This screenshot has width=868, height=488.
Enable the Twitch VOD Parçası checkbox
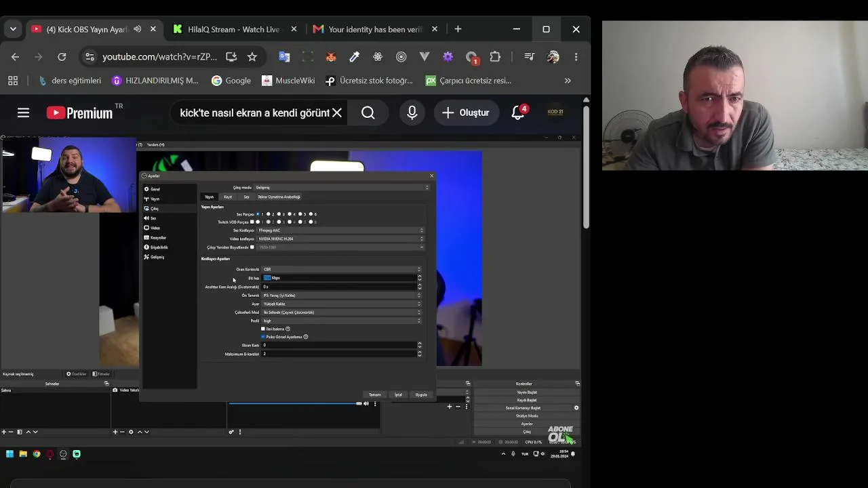252,222
